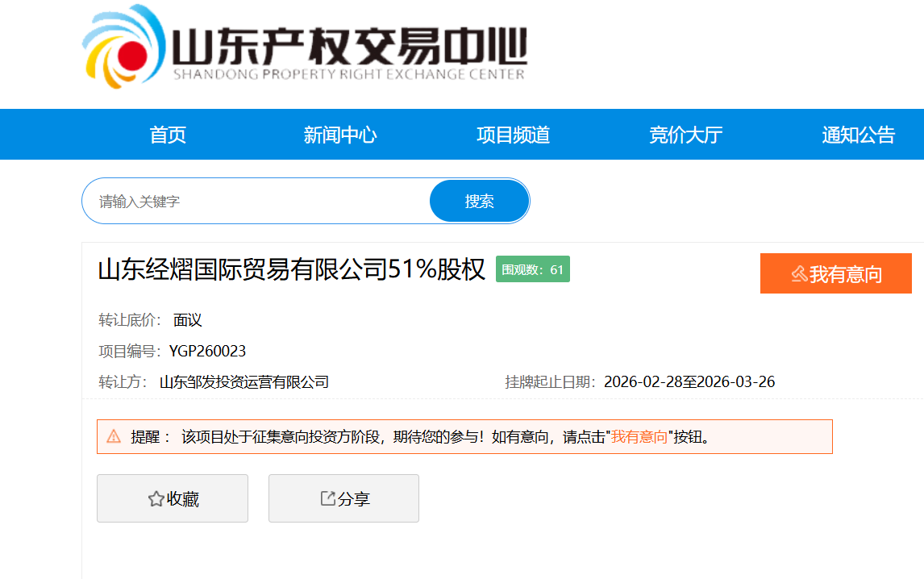
Task: Click the orange 我有意向 link in reminder text
Action: pos(639,437)
